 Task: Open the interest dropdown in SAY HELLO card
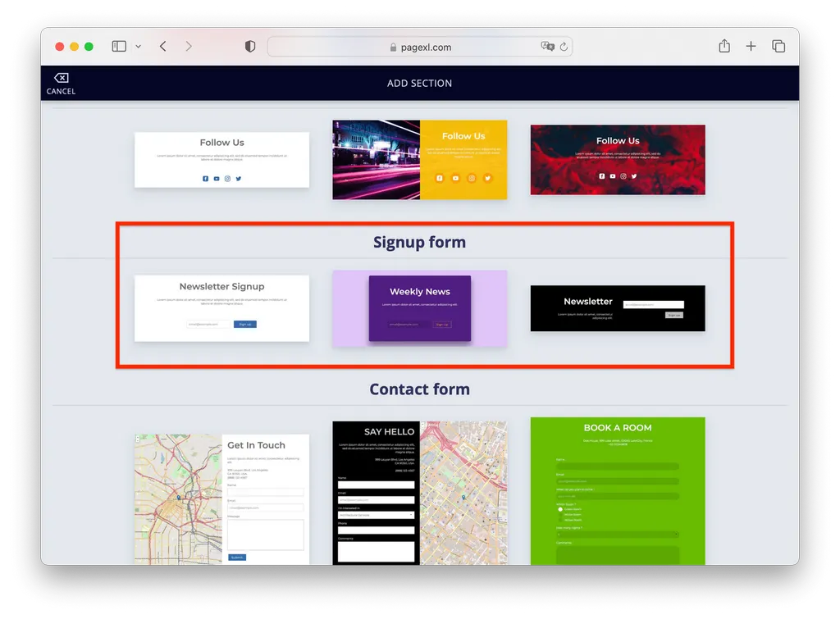[376, 515]
